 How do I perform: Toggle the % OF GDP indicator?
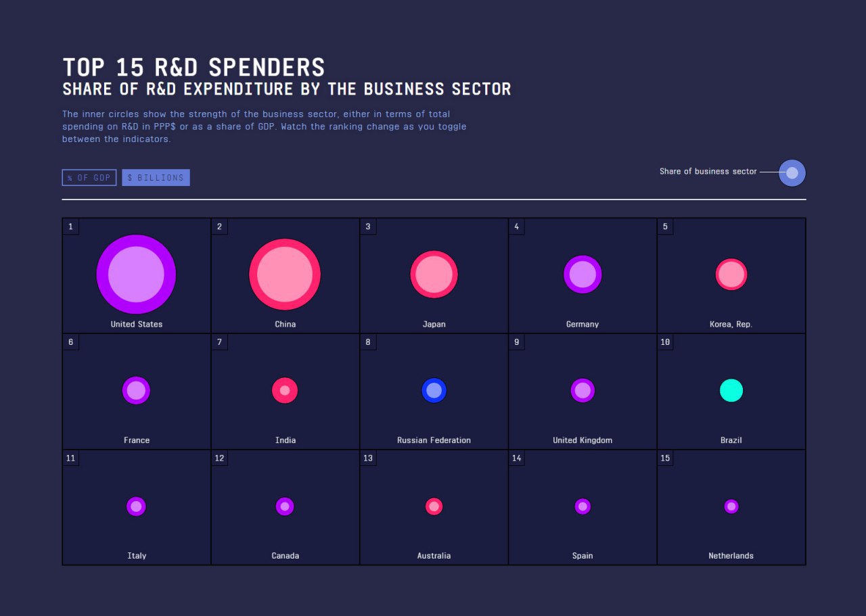[x=89, y=178]
